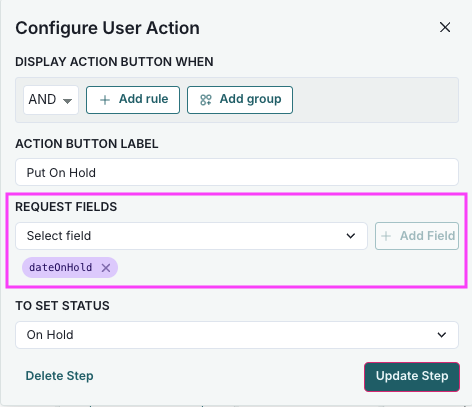Click the group icon in Add group

206,100
